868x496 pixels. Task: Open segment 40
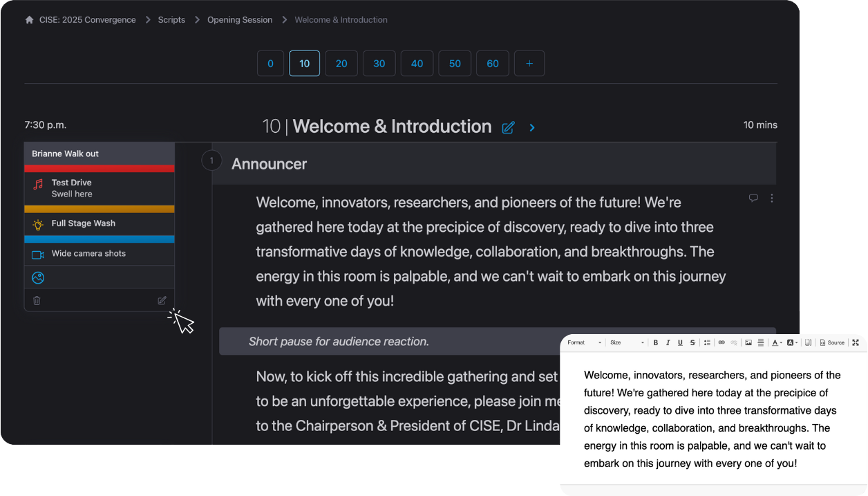point(417,64)
